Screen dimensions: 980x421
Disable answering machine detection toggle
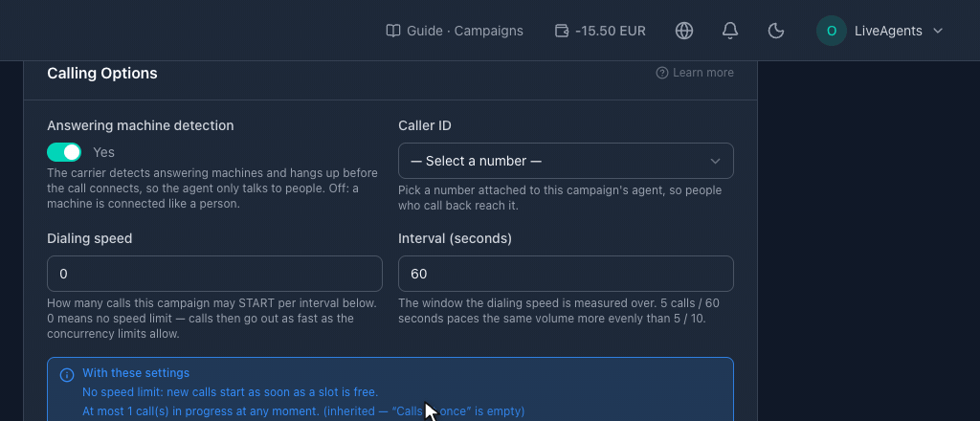coord(64,152)
